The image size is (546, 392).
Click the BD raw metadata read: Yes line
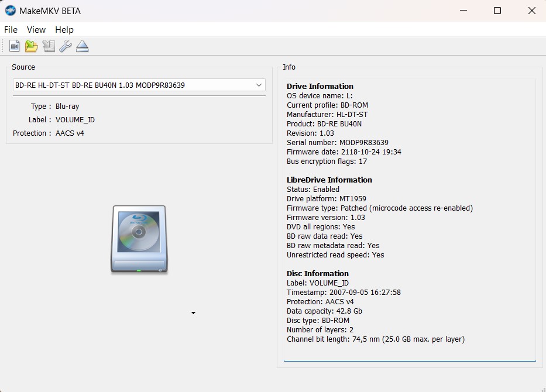333,246
